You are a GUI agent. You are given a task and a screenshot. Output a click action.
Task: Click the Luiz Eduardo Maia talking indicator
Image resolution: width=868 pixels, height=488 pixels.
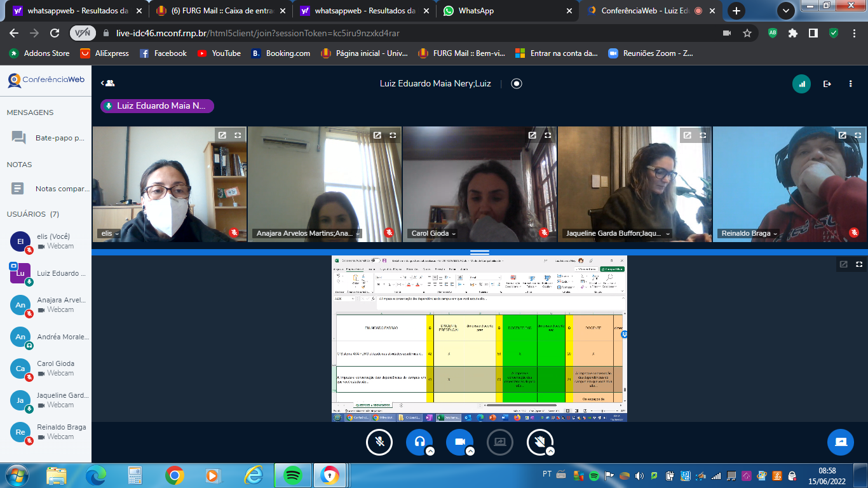coord(157,106)
